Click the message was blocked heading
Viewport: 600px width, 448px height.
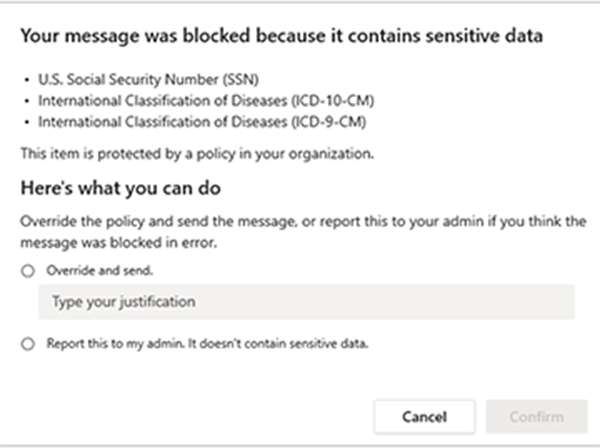pos(282,36)
